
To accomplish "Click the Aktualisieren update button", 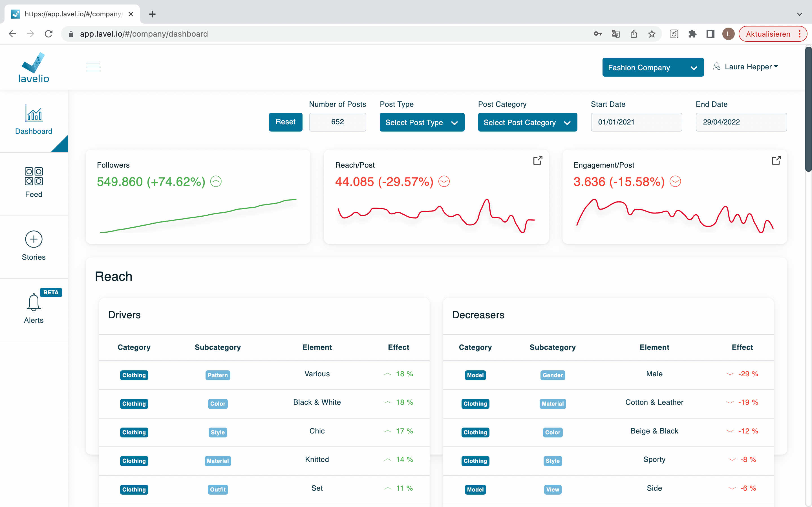I will click(768, 34).
